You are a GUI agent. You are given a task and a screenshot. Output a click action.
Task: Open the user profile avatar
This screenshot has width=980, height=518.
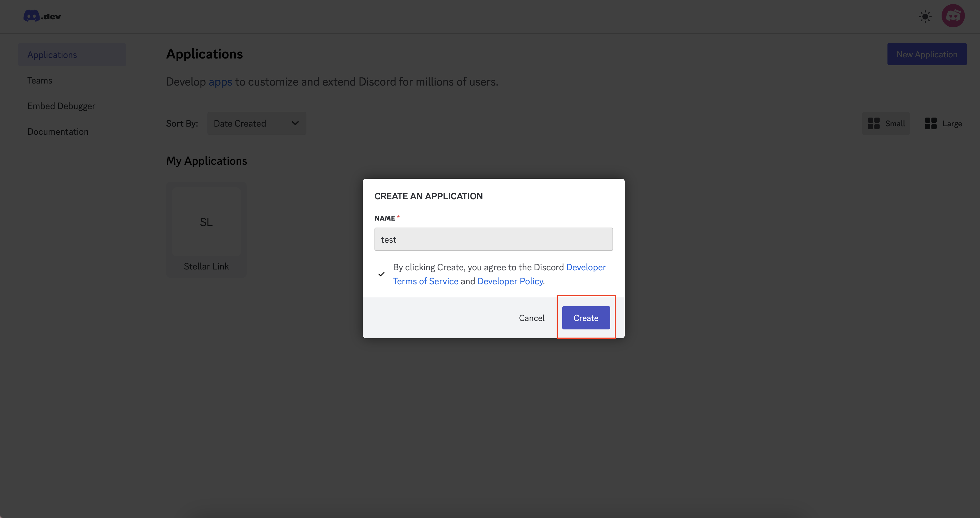(x=953, y=16)
